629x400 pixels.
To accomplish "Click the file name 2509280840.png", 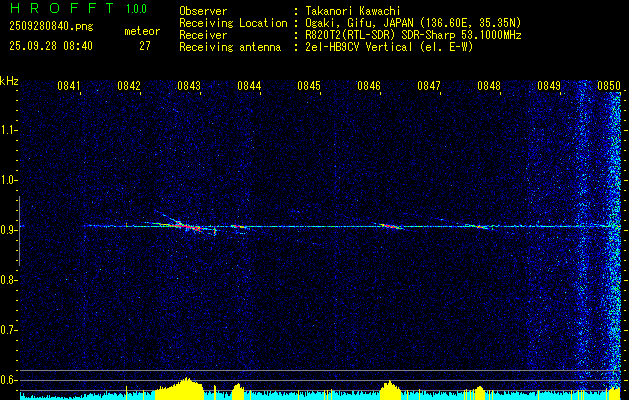I will click(x=51, y=27).
